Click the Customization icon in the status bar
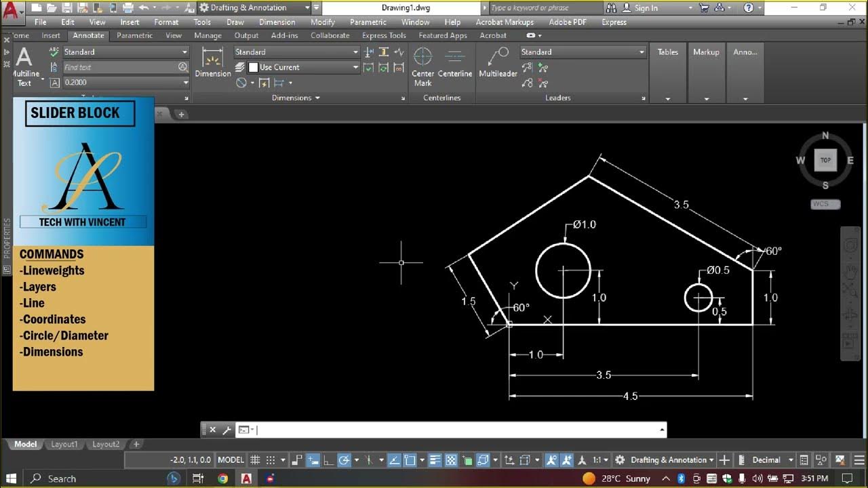868x488 pixels. pyautogui.click(x=859, y=460)
